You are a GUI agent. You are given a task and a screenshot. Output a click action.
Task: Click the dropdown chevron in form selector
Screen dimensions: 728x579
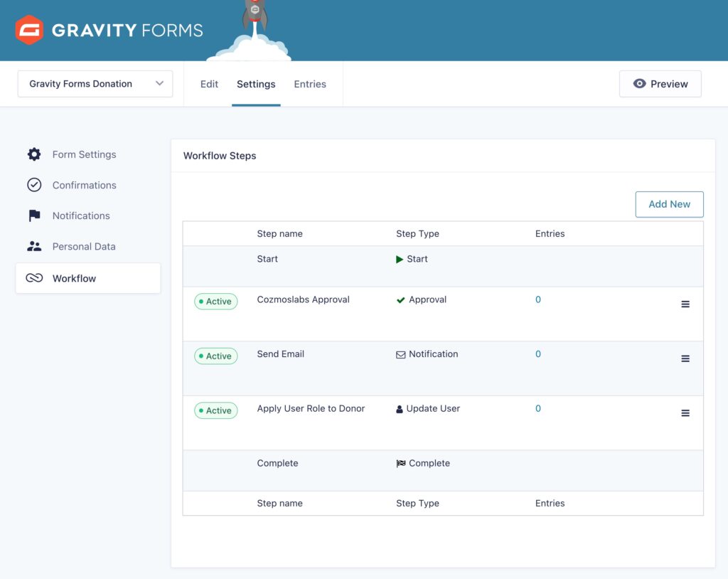(x=160, y=84)
